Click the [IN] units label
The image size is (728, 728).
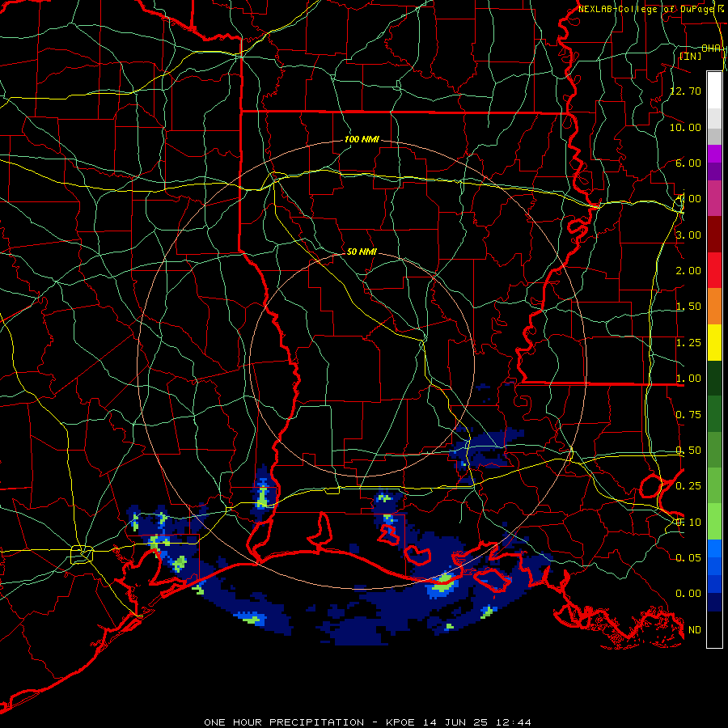[x=691, y=56]
